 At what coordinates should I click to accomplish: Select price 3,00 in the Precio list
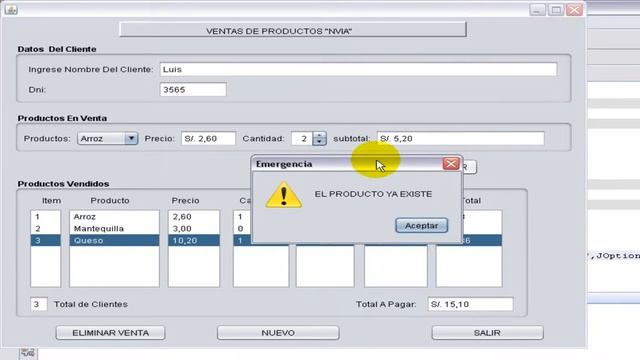coord(194,229)
